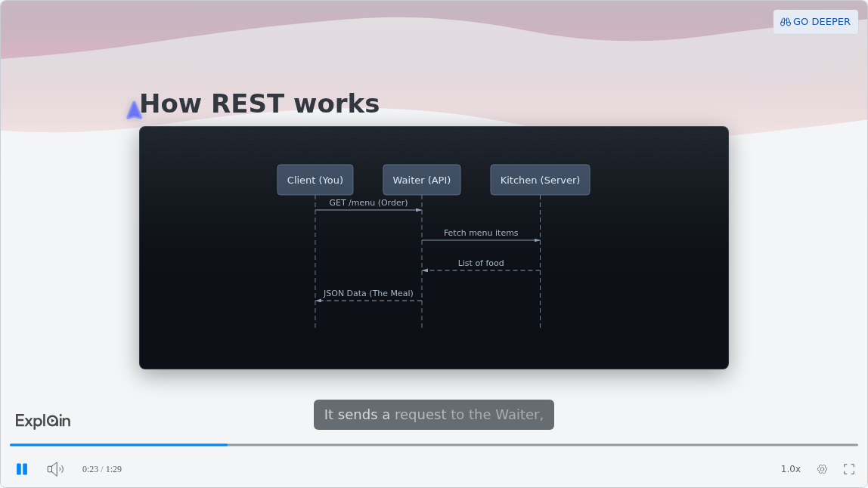Click the GET /menu (Order) arrow label
868x488 pixels.
point(369,202)
